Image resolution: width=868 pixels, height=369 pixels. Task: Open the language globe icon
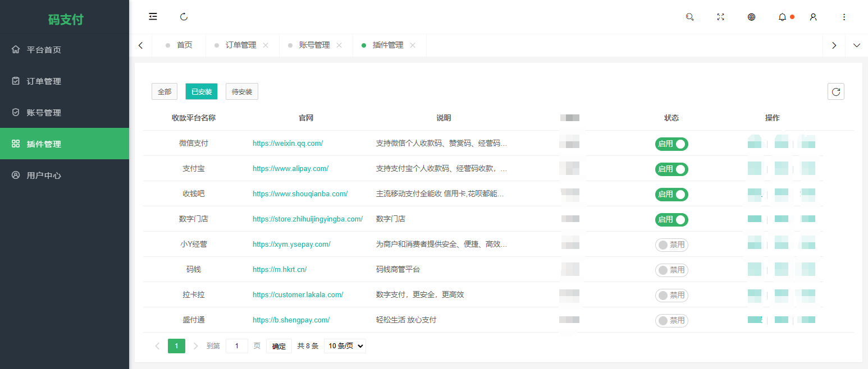coord(751,17)
